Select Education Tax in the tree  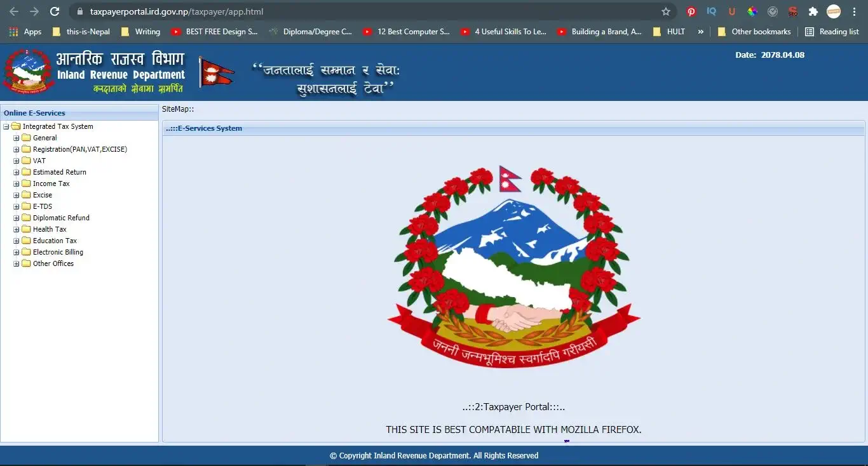pyautogui.click(x=55, y=241)
